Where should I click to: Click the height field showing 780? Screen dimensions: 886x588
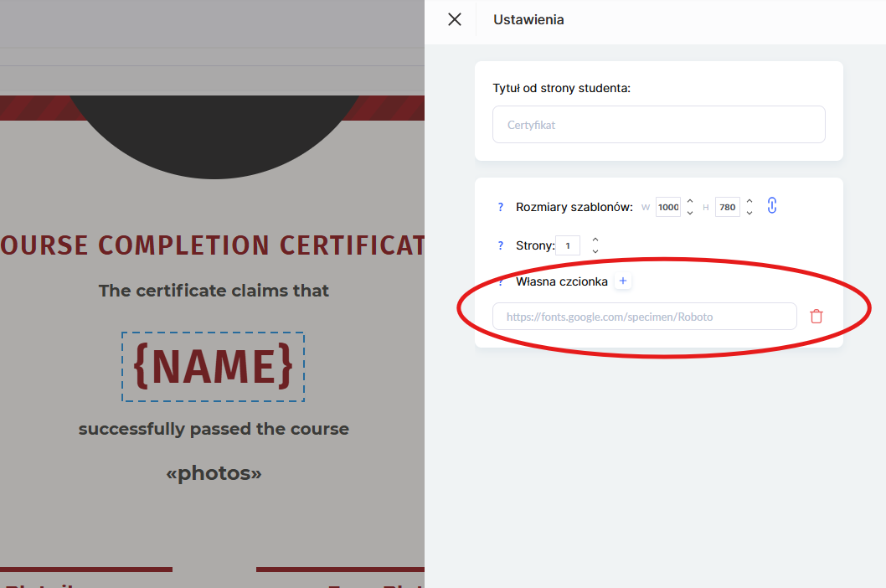point(727,207)
